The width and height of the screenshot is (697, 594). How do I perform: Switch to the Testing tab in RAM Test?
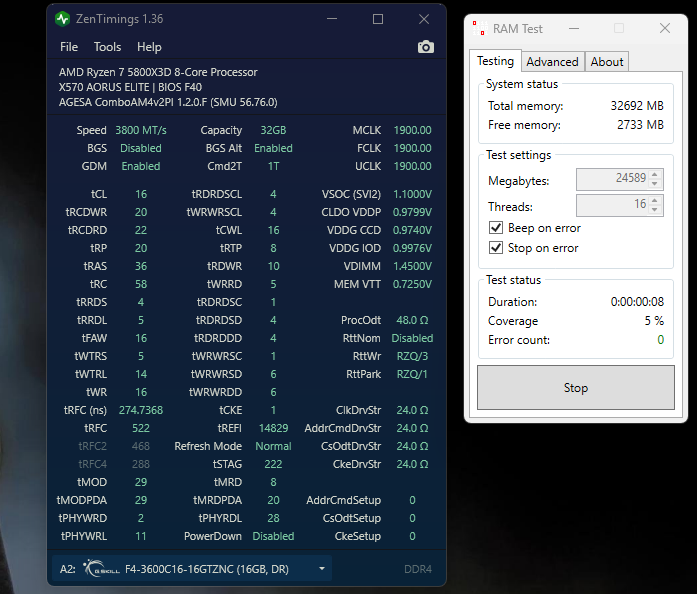click(495, 61)
